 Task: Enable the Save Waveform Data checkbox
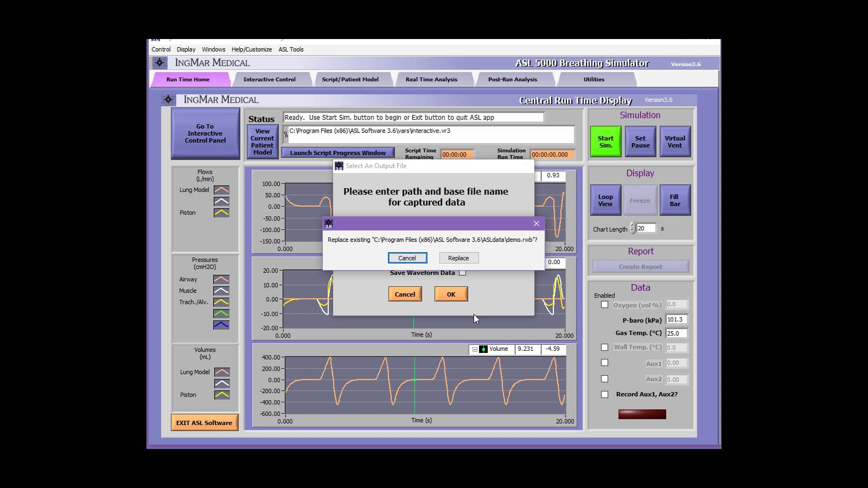pyautogui.click(x=463, y=272)
